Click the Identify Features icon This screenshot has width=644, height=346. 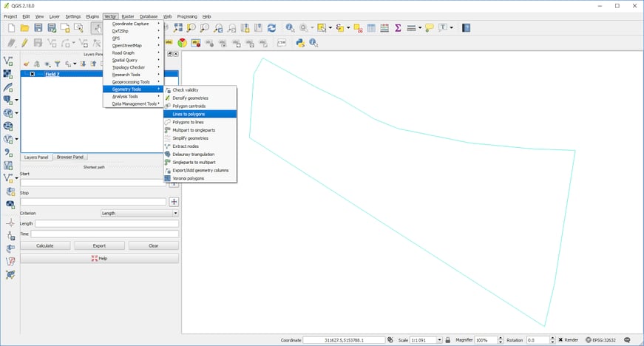pos(290,28)
